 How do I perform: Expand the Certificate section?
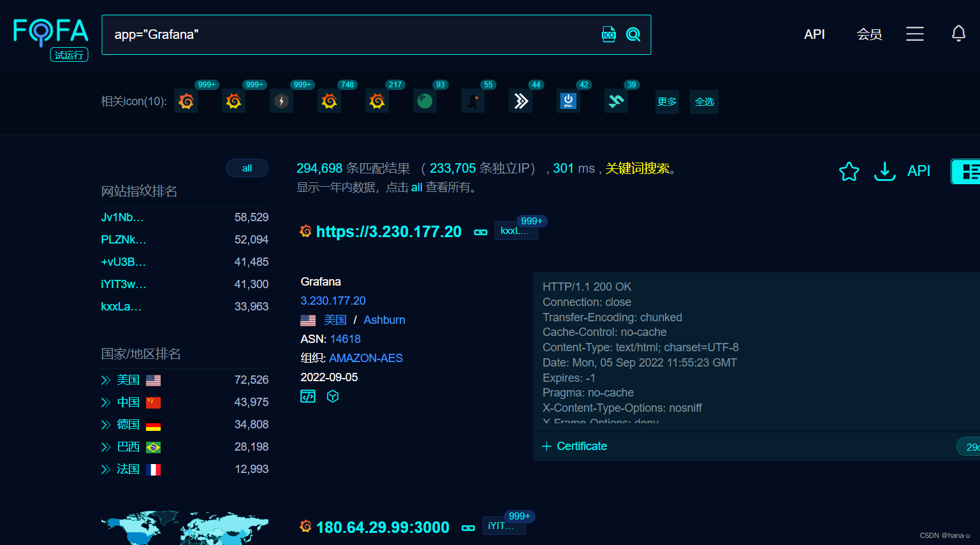(574, 446)
